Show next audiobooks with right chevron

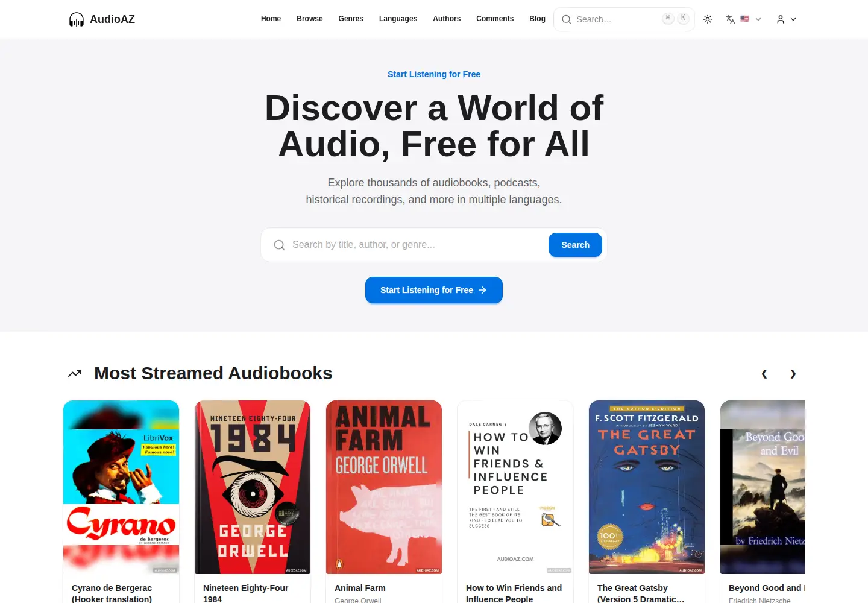click(x=793, y=374)
